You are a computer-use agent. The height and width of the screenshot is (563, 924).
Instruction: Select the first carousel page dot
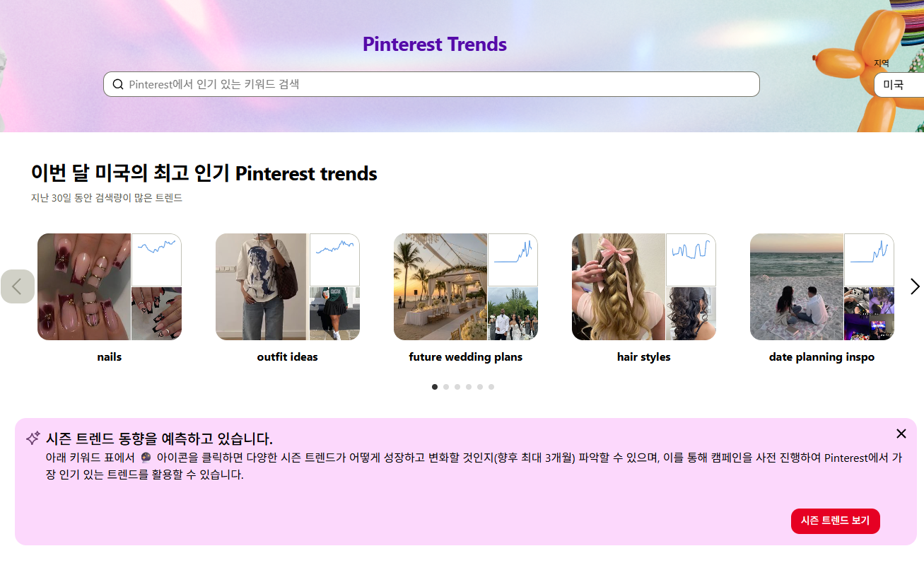[435, 387]
